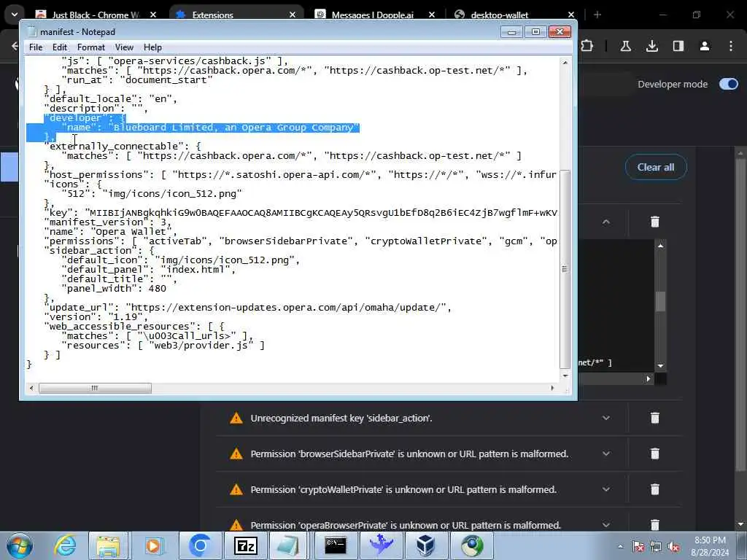Click the "update_url" line in manifest
747x560 pixels.
248,308
